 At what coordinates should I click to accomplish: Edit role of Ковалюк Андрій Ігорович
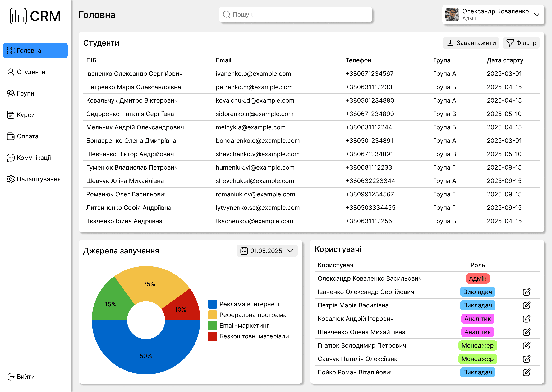coord(526,319)
